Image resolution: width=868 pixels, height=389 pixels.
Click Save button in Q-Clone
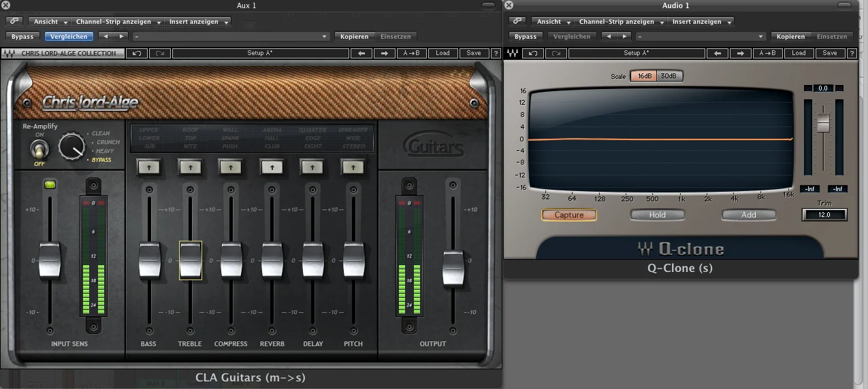point(830,53)
